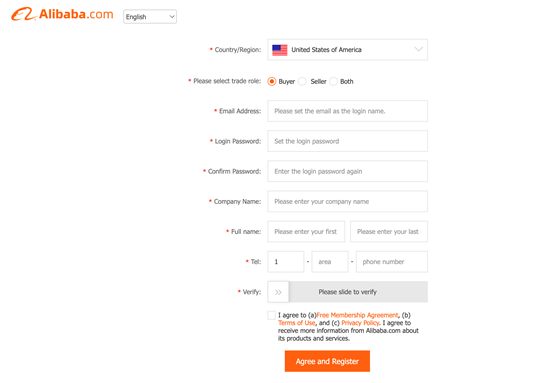
Task: Expand the Country/Region chevron arrow
Action: tap(418, 49)
